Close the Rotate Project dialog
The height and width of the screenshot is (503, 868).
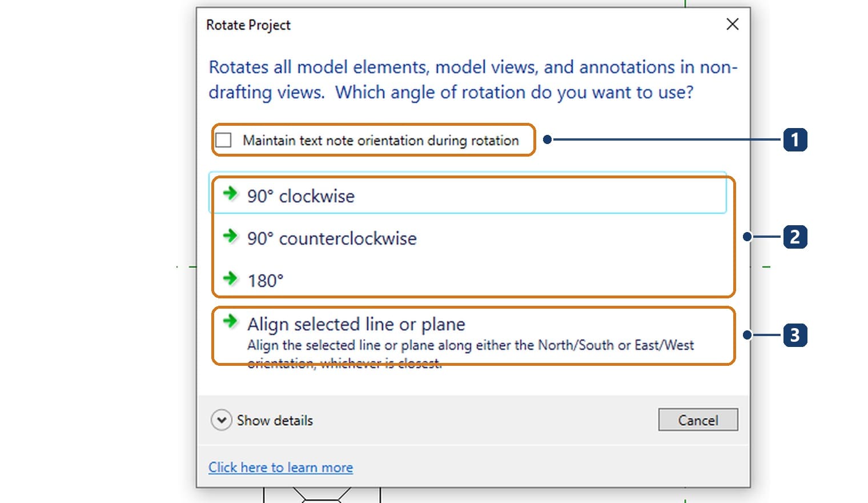(732, 24)
